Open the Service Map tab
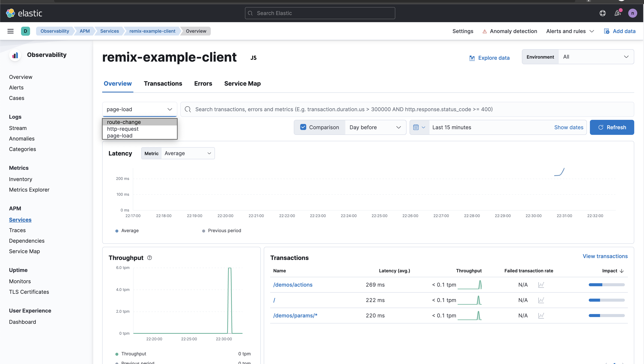The width and height of the screenshot is (644, 364). coord(242,84)
